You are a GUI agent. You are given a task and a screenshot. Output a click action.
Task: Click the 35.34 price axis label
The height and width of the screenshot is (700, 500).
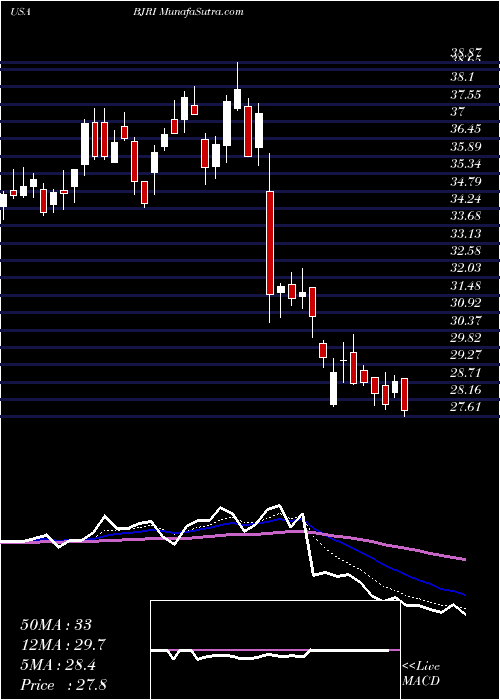tap(466, 163)
